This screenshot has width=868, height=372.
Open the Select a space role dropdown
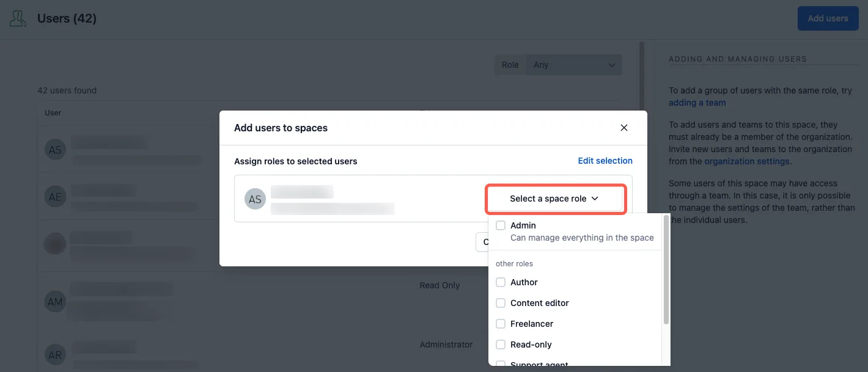(555, 199)
